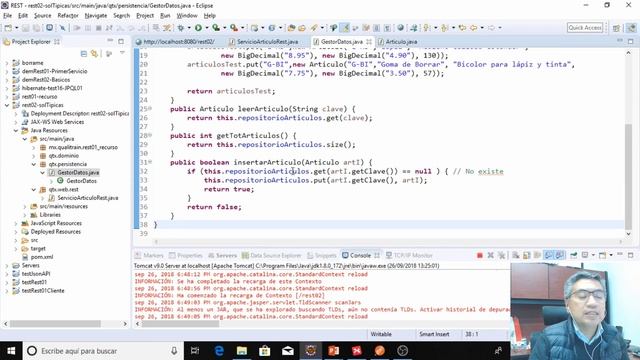Click the Pin Console icon
Screen dimensions: 640x360
tap(574, 256)
